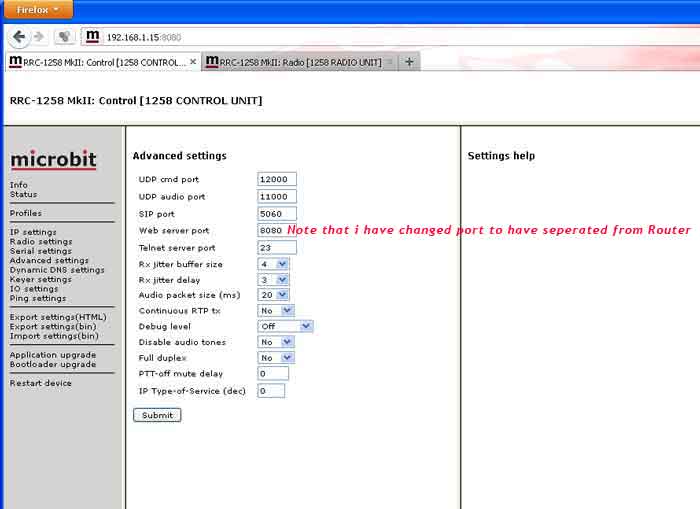700x509 pixels.
Task: Click the Telnet server port field
Action: click(x=277, y=247)
